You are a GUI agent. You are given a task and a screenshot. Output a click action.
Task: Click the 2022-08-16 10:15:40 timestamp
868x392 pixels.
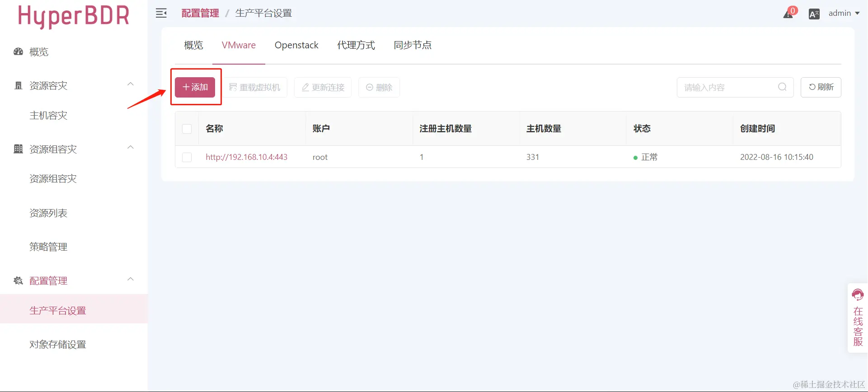[777, 157]
